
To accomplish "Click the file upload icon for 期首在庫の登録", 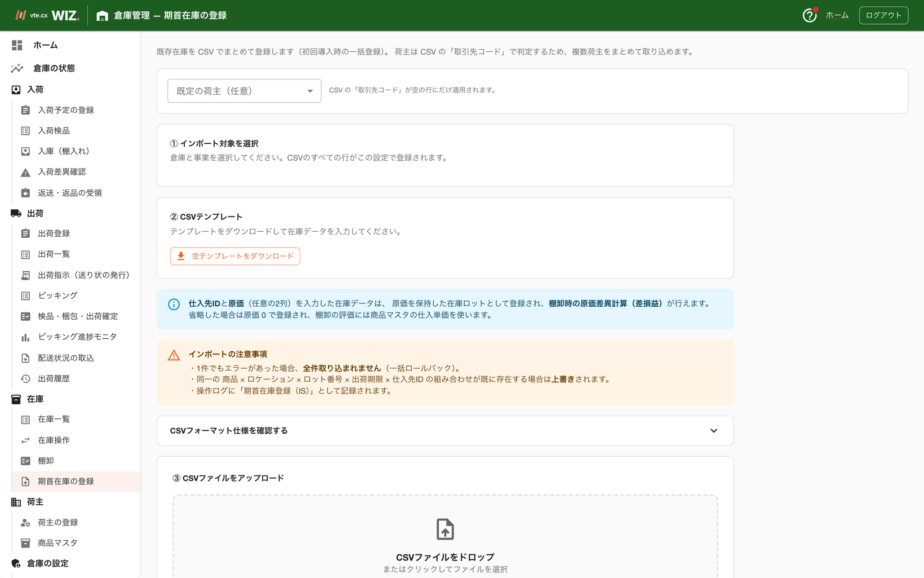I will pos(25,482).
